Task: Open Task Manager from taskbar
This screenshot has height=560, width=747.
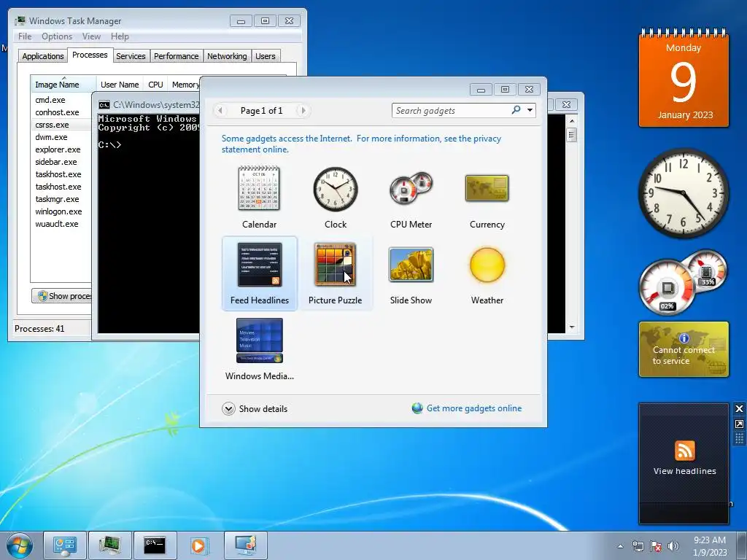Action: [x=109, y=545]
